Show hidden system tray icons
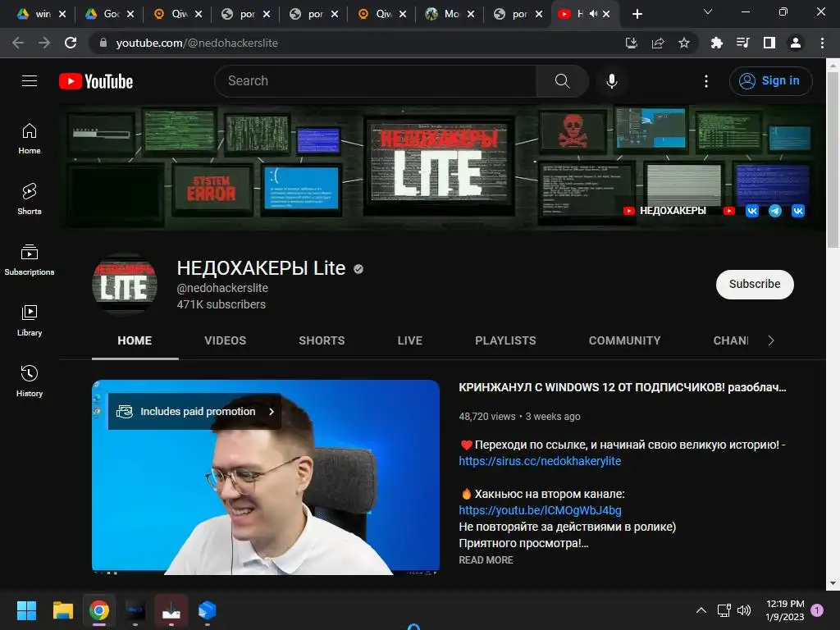This screenshot has width=840, height=630. (701, 610)
